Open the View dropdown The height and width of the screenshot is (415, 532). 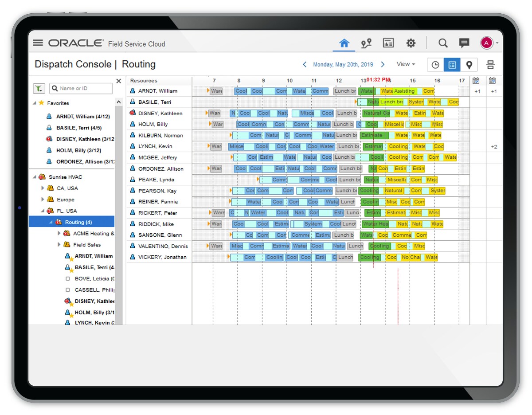pyautogui.click(x=406, y=64)
